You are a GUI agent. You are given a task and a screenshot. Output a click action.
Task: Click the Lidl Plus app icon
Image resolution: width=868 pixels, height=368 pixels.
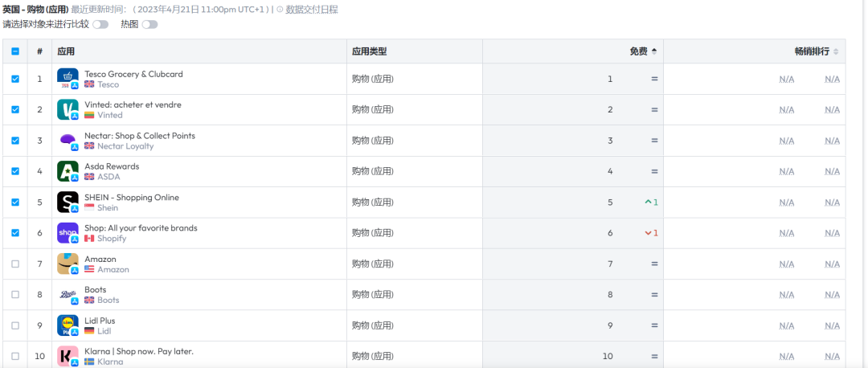pos(68,325)
